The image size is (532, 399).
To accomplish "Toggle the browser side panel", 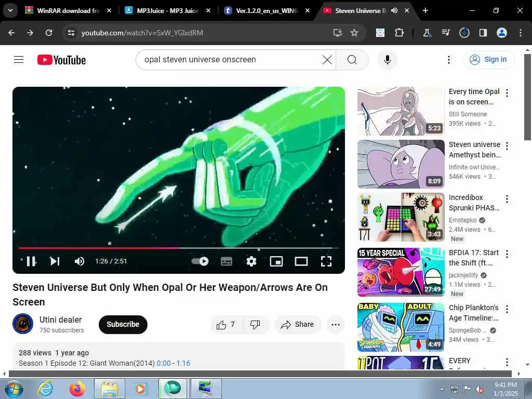I will point(483,33).
